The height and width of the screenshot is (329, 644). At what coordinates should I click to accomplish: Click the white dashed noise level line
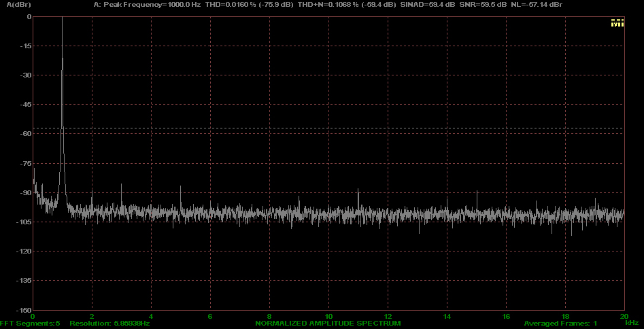(328, 128)
